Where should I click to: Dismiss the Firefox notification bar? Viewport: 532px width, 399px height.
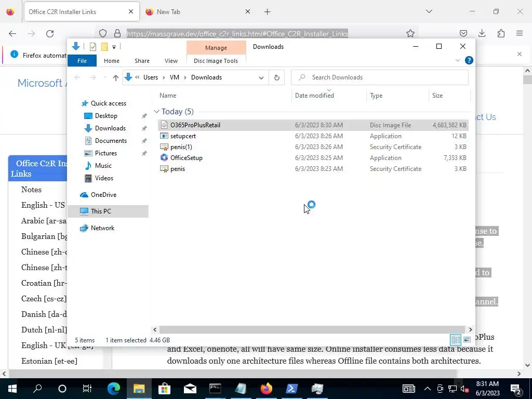pyautogui.click(x=520, y=54)
